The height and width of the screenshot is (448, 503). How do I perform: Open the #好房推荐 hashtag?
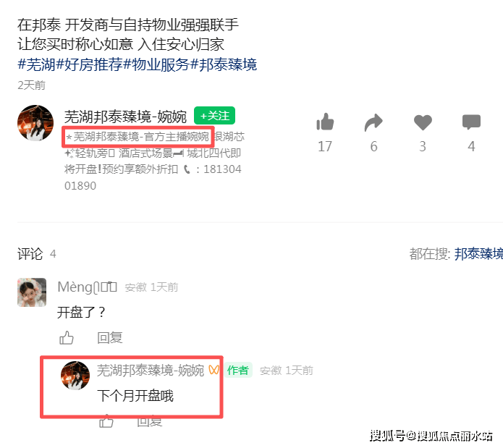pos(89,64)
